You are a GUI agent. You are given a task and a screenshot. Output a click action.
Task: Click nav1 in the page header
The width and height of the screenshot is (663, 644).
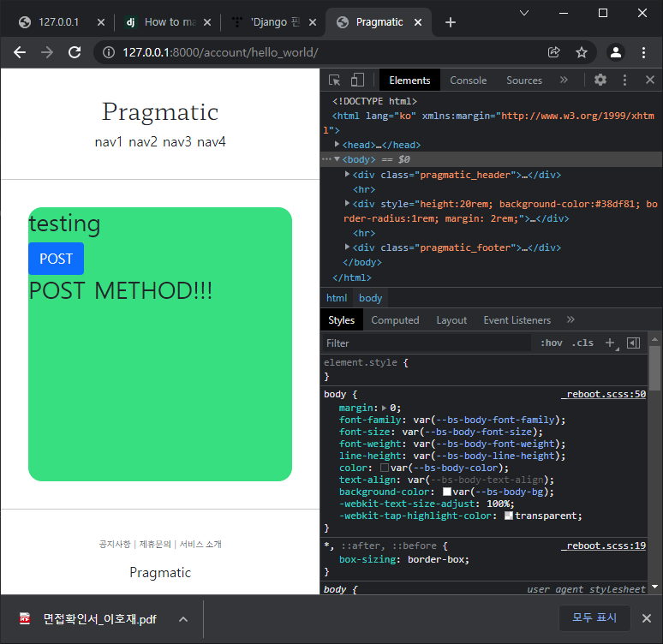[x=108, y=141]
